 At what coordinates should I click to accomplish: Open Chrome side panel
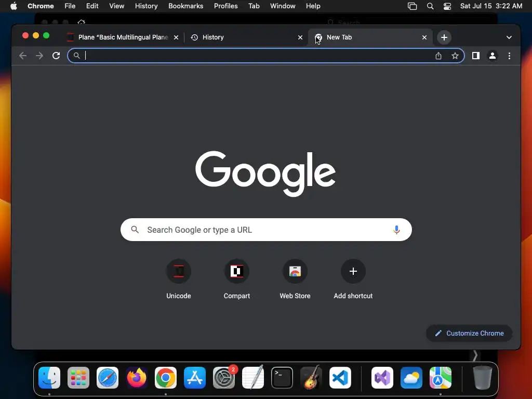476,56
